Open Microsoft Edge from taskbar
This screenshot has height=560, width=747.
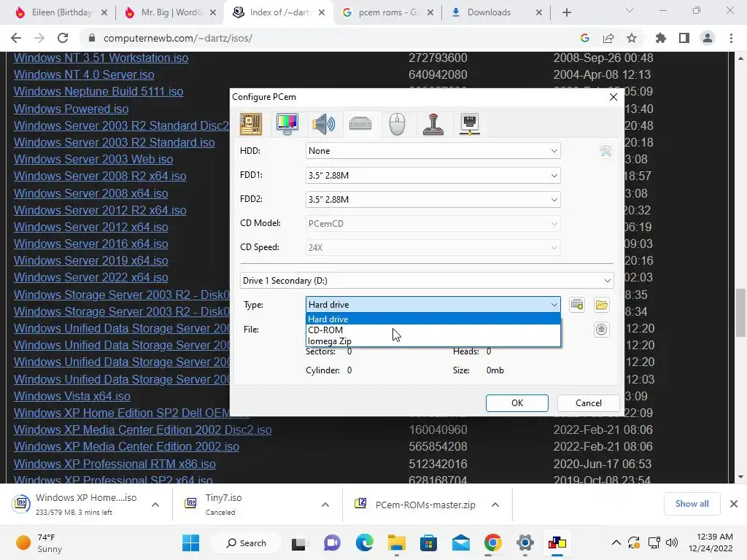pyautogui.click(x=365, y=542)
